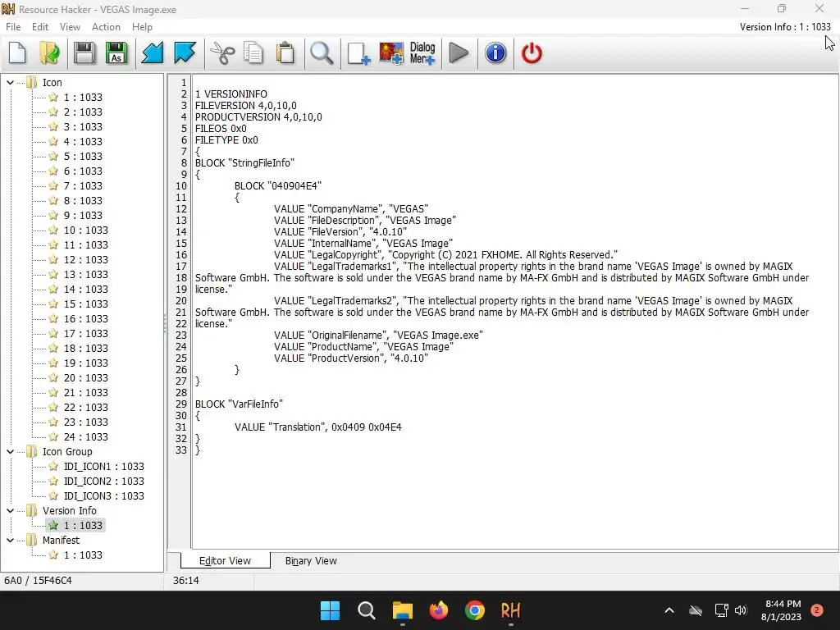The width and height of the screenshot is (840, 630).
Task: Open the Action menu
Action: 106,27
